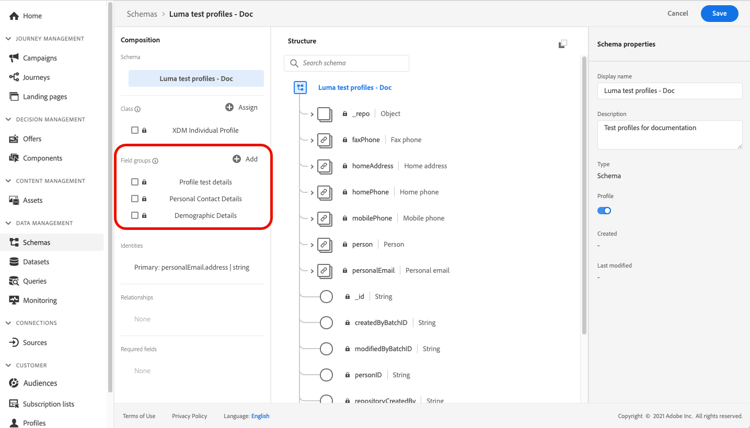Click the Monitoring icon

coord(14,300)
